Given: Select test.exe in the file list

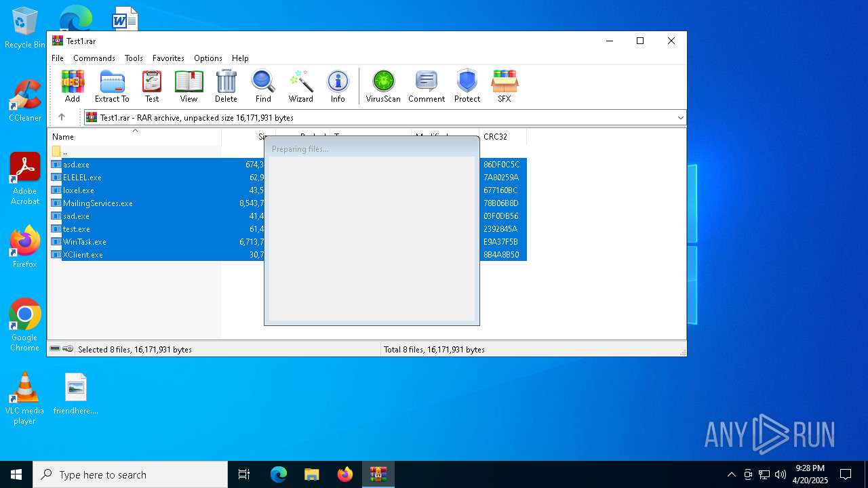Looking at the screenshot, I should [x=77, y=229].
